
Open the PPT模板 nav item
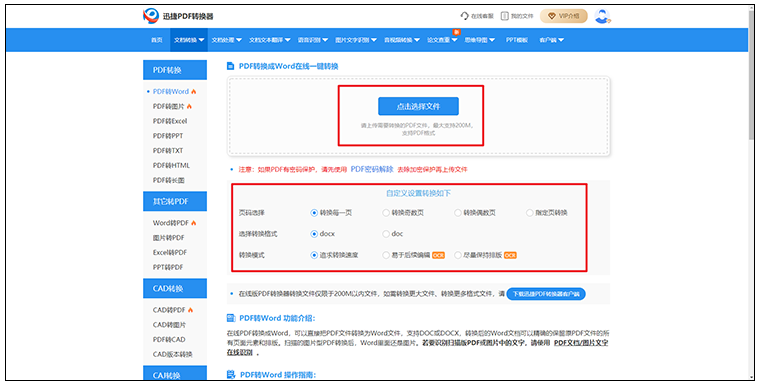[517, 40]
